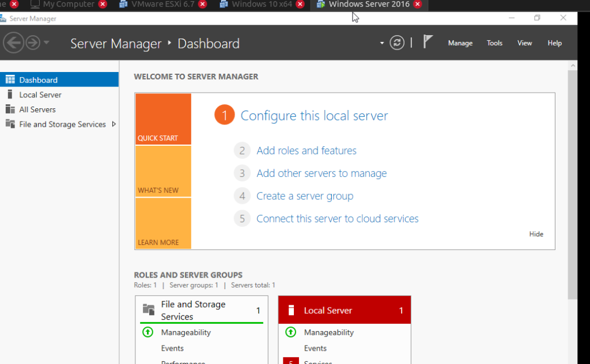Screen dimensions: 590x364
Task: Close the Windows 10 x64 VM tab
Action: tap(300, 4)
